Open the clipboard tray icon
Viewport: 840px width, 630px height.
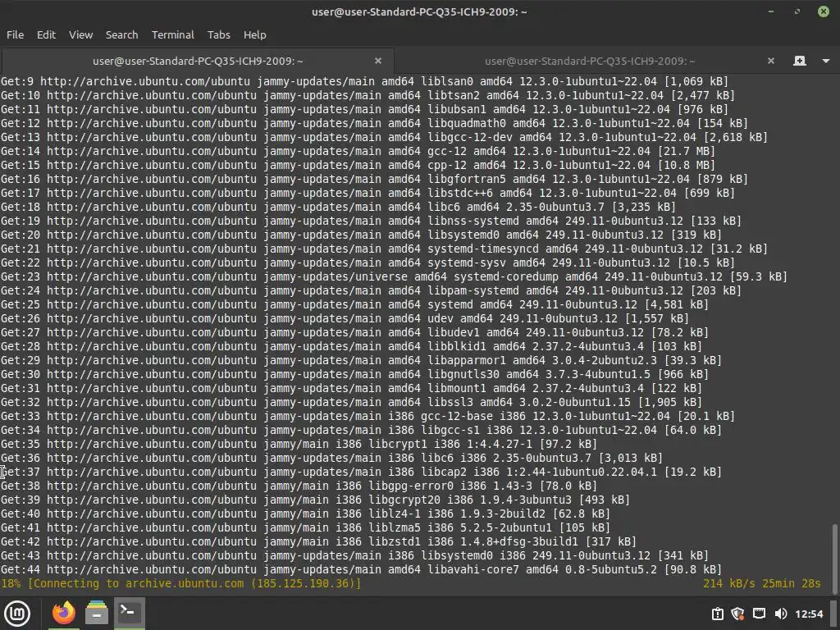pos(717,614)
